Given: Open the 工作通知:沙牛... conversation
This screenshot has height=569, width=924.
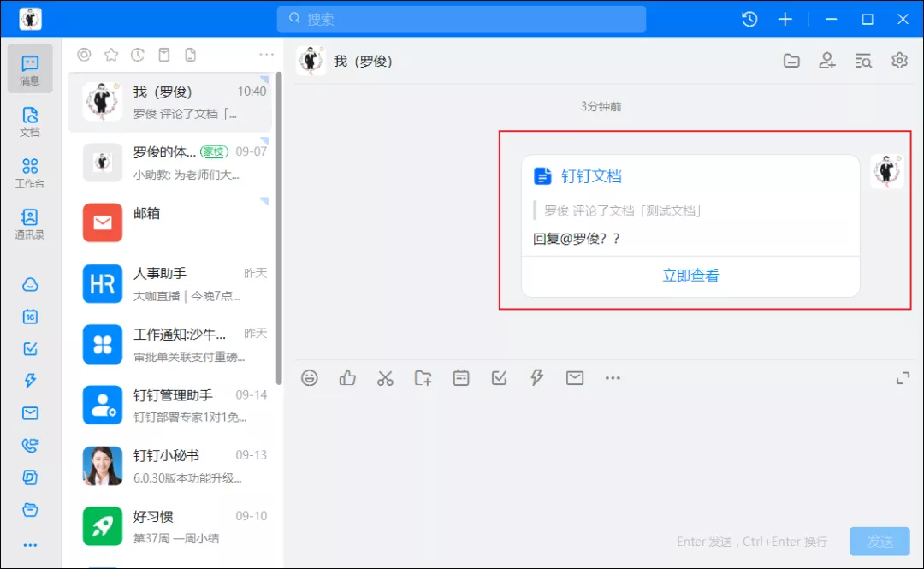Looking at the screenshot, I should coord(170,344).
